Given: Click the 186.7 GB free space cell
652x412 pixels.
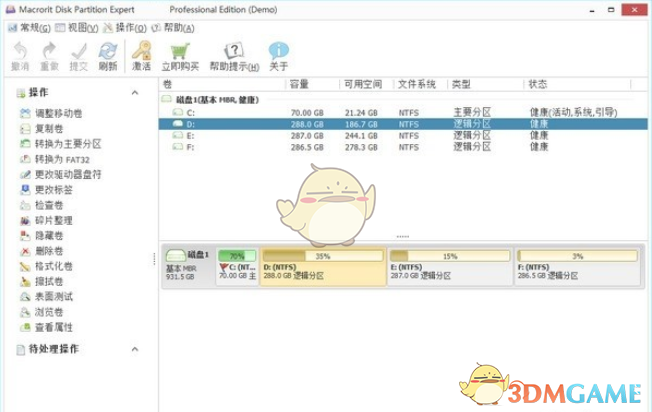Looking at the screenshot, I should [x=361, y=124].
